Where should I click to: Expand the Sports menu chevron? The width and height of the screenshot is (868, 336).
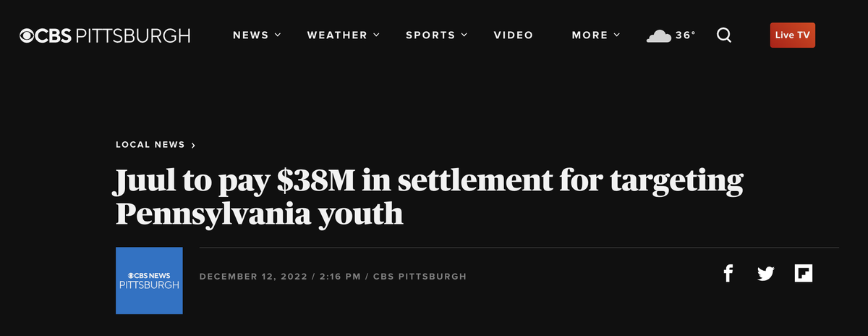point(464,35)
